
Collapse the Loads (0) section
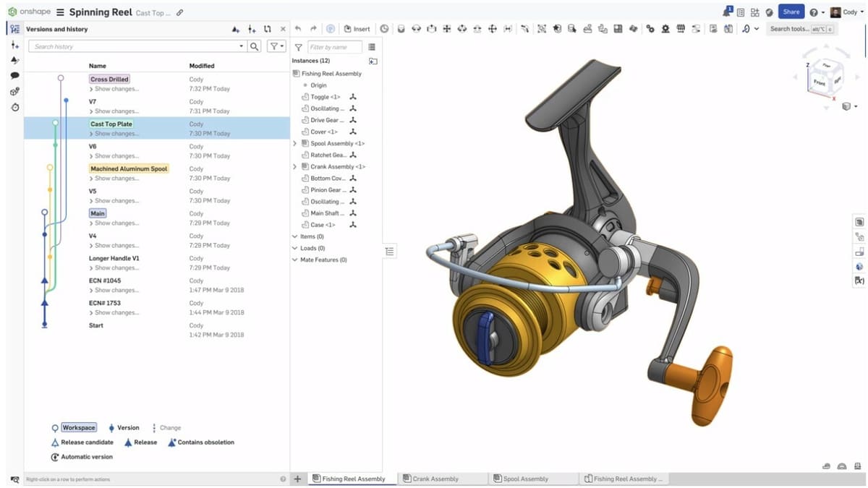[x=294, y=248]
